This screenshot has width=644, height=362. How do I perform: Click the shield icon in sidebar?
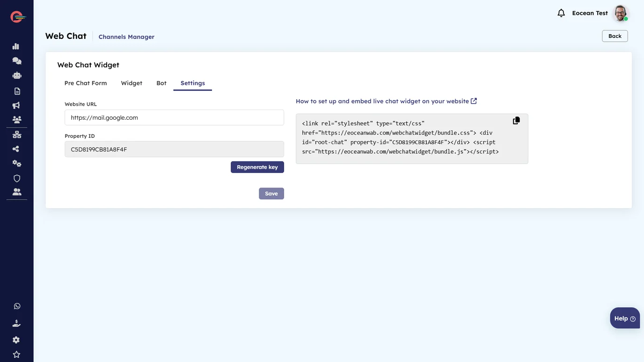[x=17, y=178]
